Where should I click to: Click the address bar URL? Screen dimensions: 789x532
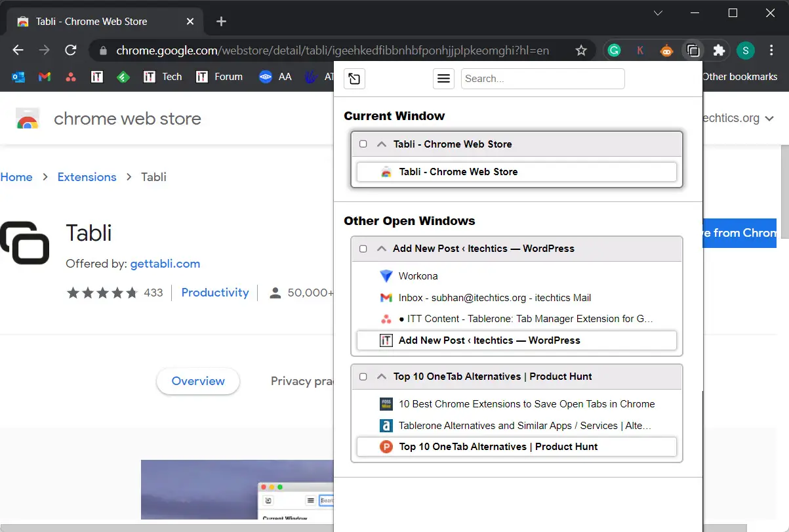coord(333,51)
